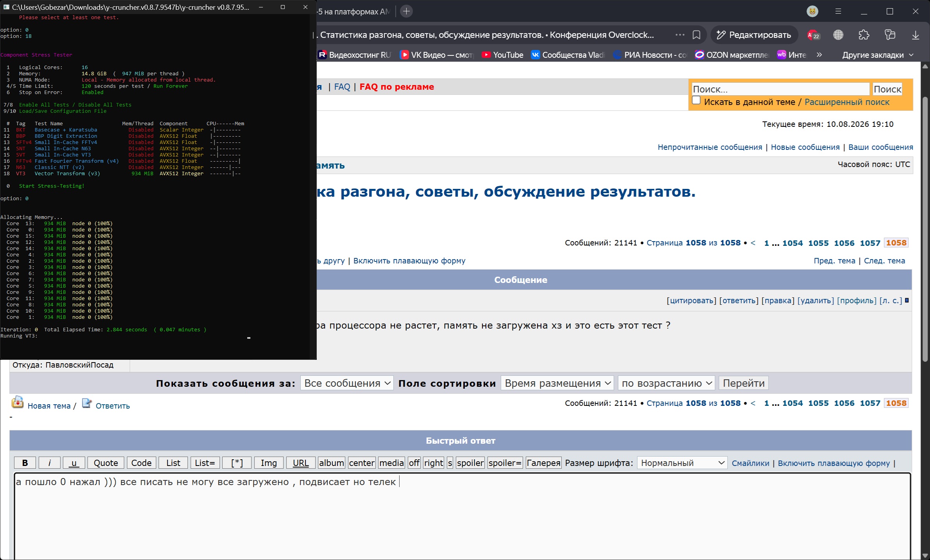Open the РИА Новости bookmark

point(650,55)
